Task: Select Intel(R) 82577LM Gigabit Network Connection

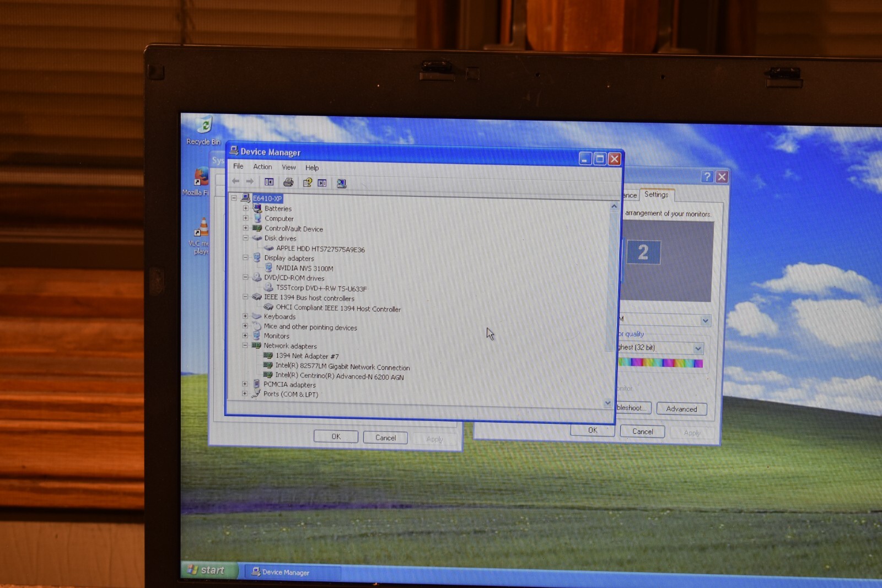Action: pos(342,366)
